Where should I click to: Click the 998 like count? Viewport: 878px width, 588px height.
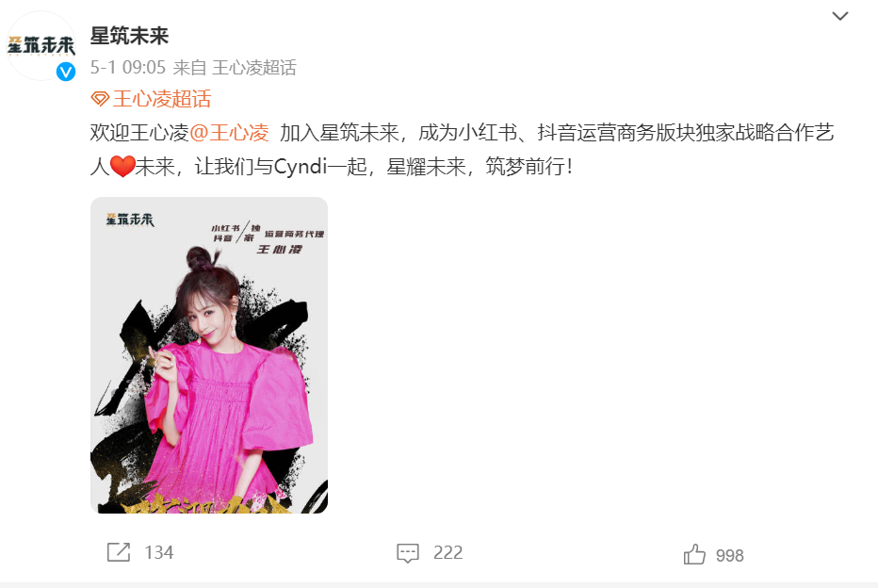[x=729, y=556]
